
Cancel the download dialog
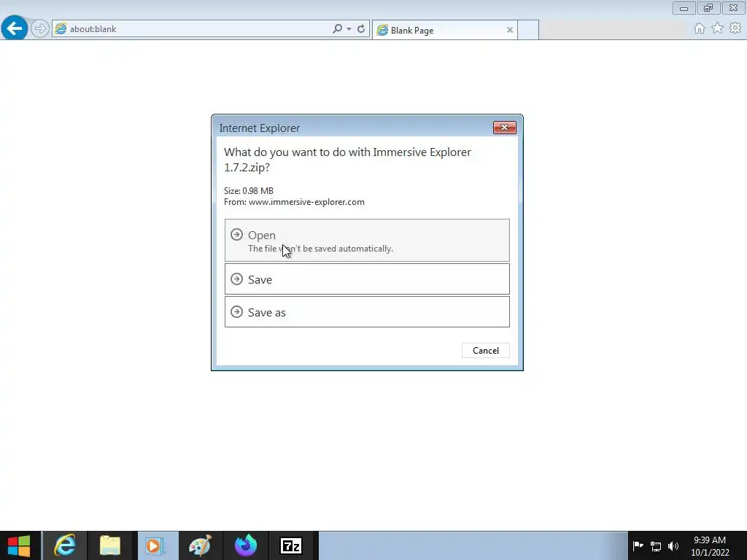pyautogui.click(x=485, y=351)
